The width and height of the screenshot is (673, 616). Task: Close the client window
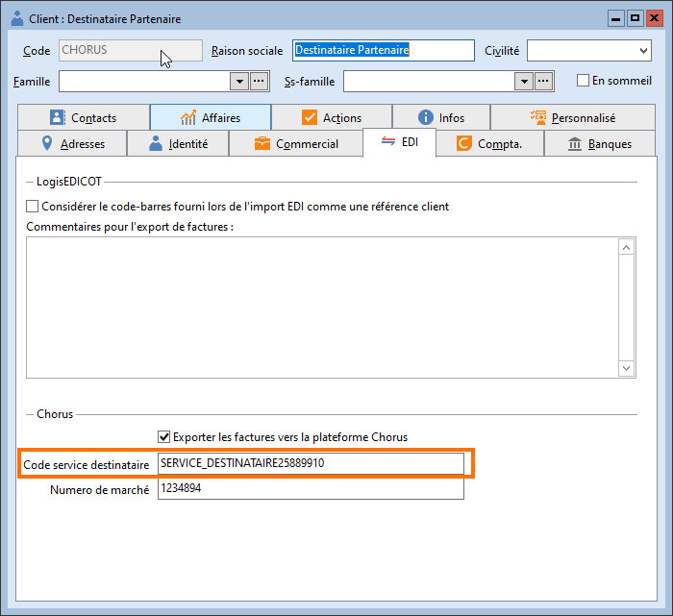coord(655,18)
